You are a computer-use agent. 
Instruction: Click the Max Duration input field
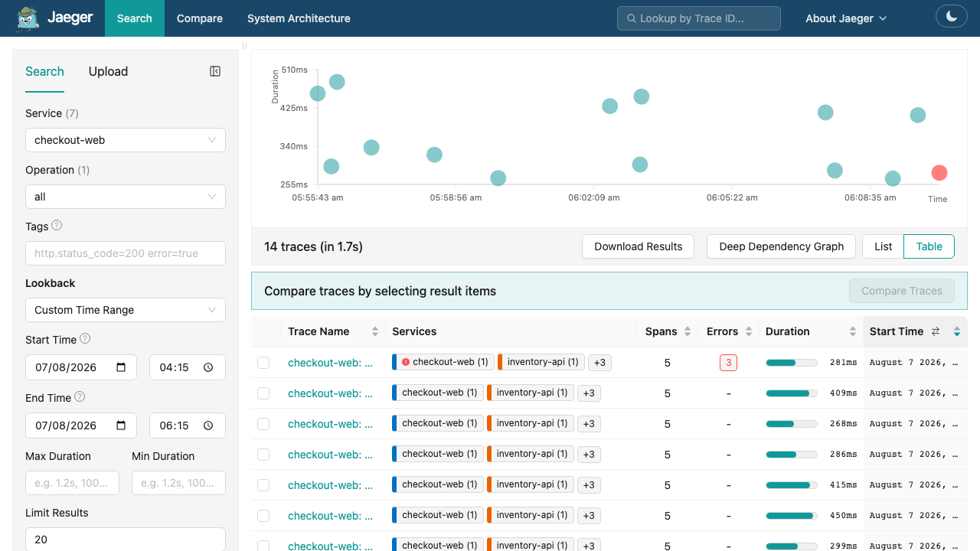(x=73, y=483)
